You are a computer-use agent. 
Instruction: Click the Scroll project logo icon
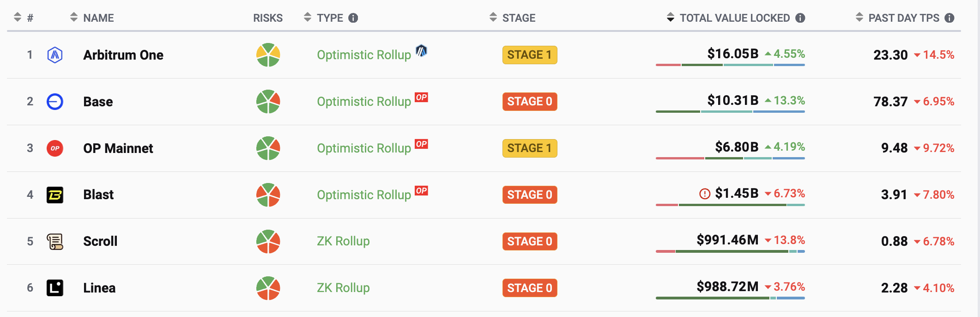tap(55, 241)
